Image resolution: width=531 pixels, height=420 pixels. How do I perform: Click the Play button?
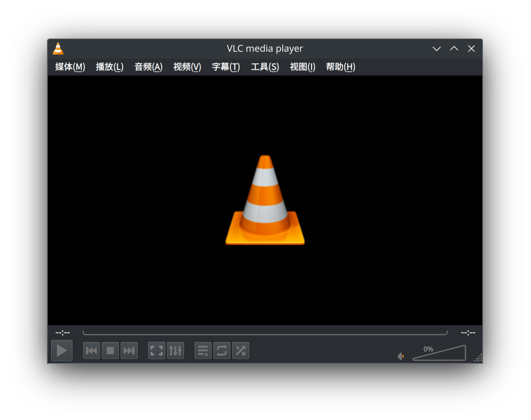tap(62, 351)
